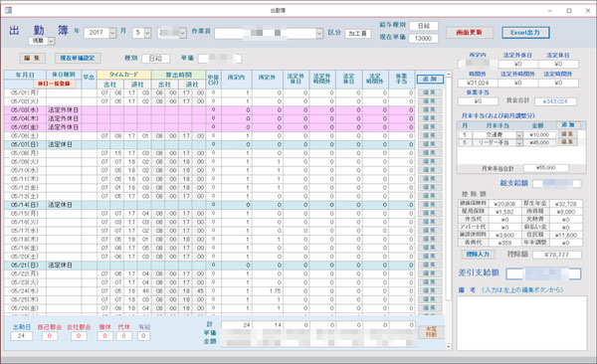This screenshot has height=364, width=597.
Task: Click the 所定外 total cell showing 14
Action: (x=268, y=325)
